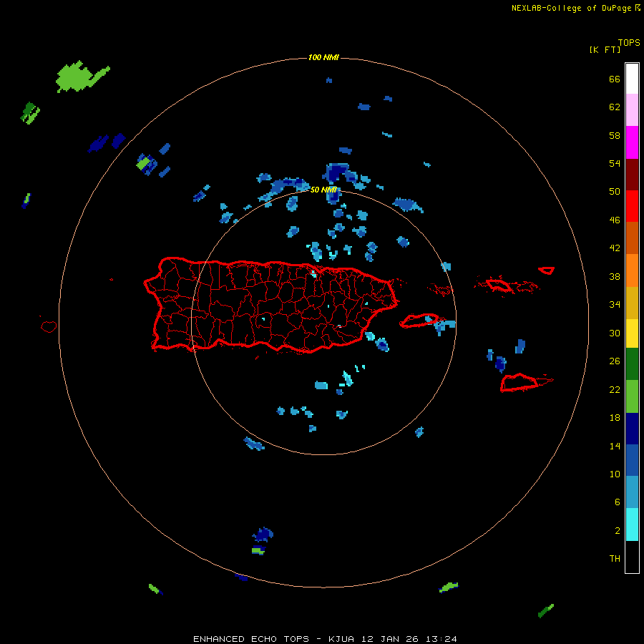Click the 'NEXLAB-College of DuPage' credit text

click(572, 8)
